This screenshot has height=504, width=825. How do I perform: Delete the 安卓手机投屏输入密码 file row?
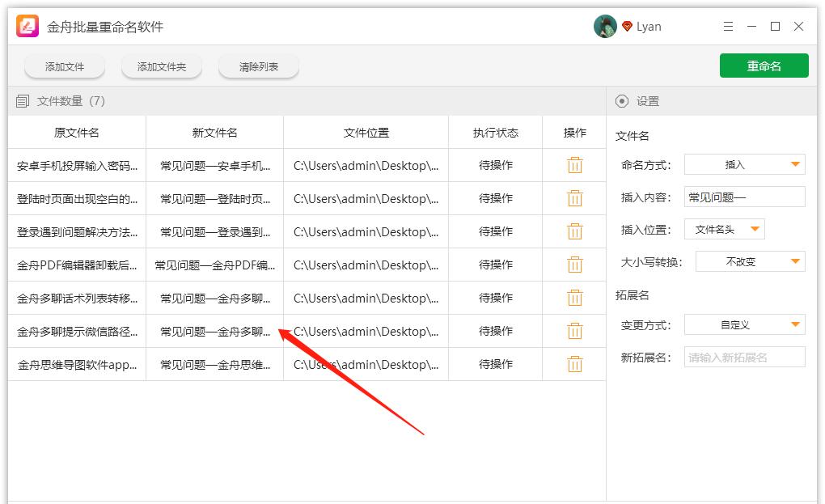(x=574, y=165)
